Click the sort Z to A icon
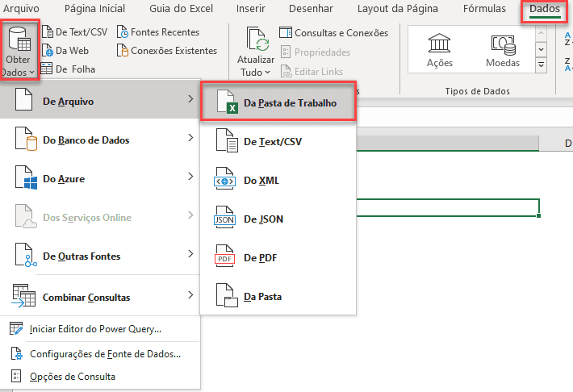The image size is (573, 392). pyautogui.click(x=568, y=65)
